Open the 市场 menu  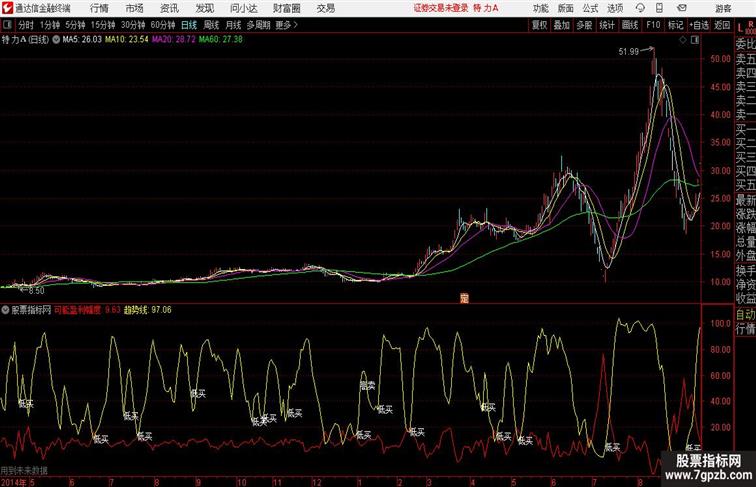pos(135,8)
